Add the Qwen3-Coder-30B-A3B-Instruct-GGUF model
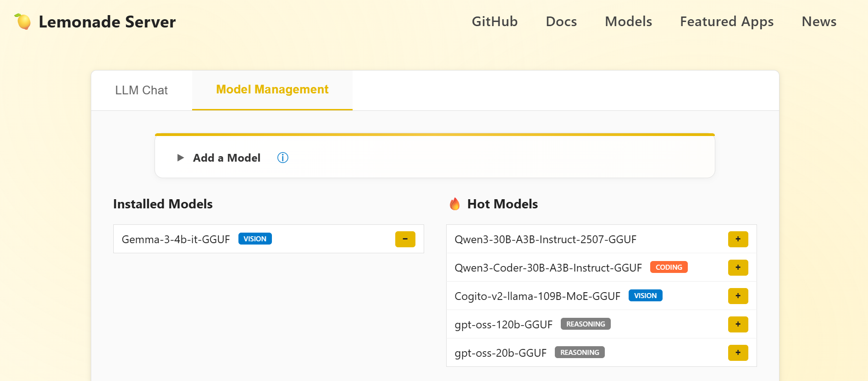 738,267
